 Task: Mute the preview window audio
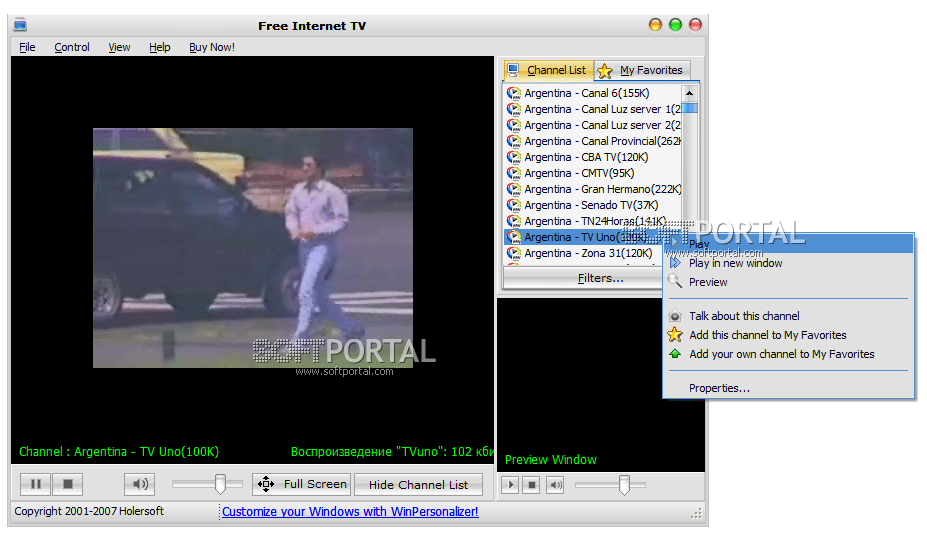point(555,485)
